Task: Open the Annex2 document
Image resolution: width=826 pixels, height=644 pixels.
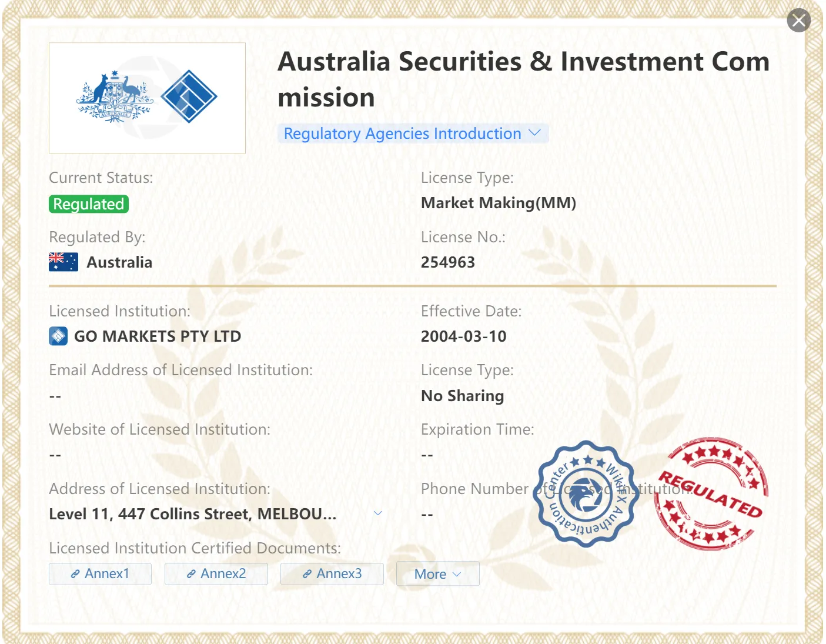Action: pos(216,573)
